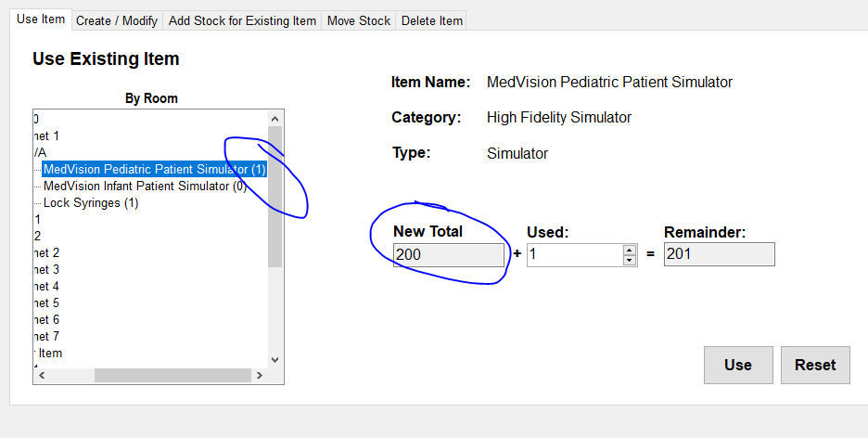Click room list scroll right arrow

259,376
